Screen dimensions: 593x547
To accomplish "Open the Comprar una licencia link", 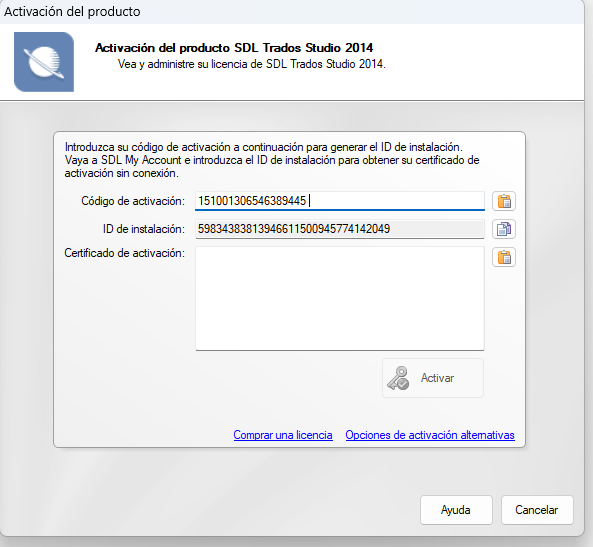I will click(283, 435).
